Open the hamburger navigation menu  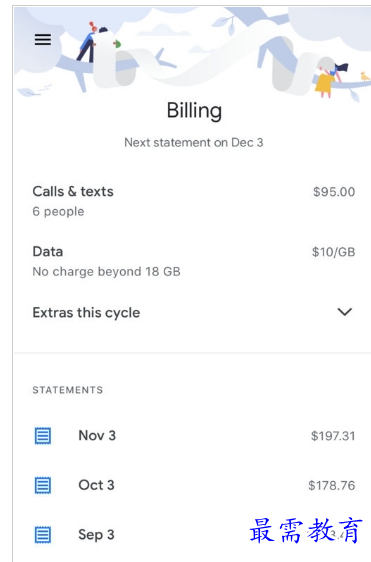point(43,39)
